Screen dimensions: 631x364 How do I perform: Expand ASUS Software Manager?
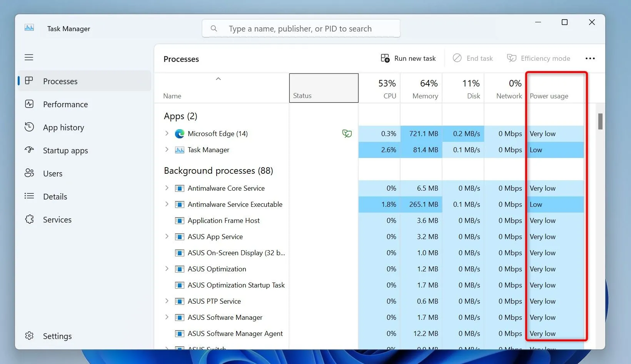[x=167, y=317]
